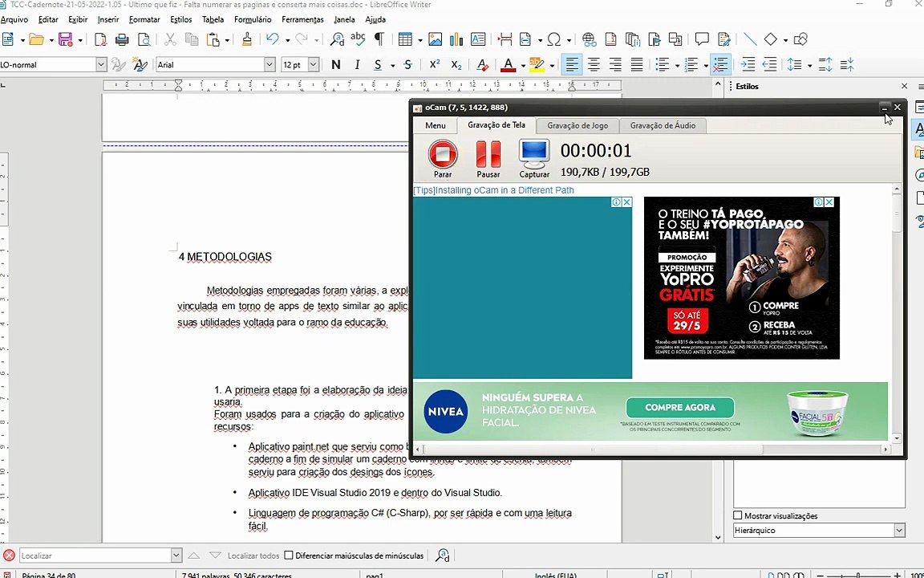Image resolution: width=924 pixels, height=578 pixels.
Task: Check Diferenciar maiúsculas de minúsculas
Action: coord(289,555)
